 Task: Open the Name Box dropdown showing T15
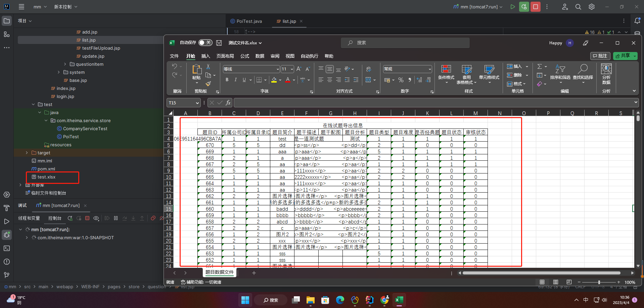[x=197, y=103]
